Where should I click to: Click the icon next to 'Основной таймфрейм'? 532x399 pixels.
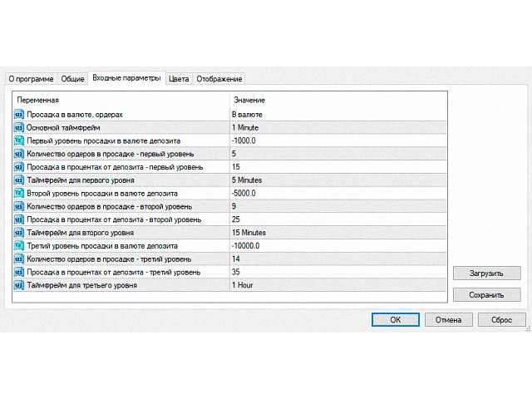(x=19, y=128)
